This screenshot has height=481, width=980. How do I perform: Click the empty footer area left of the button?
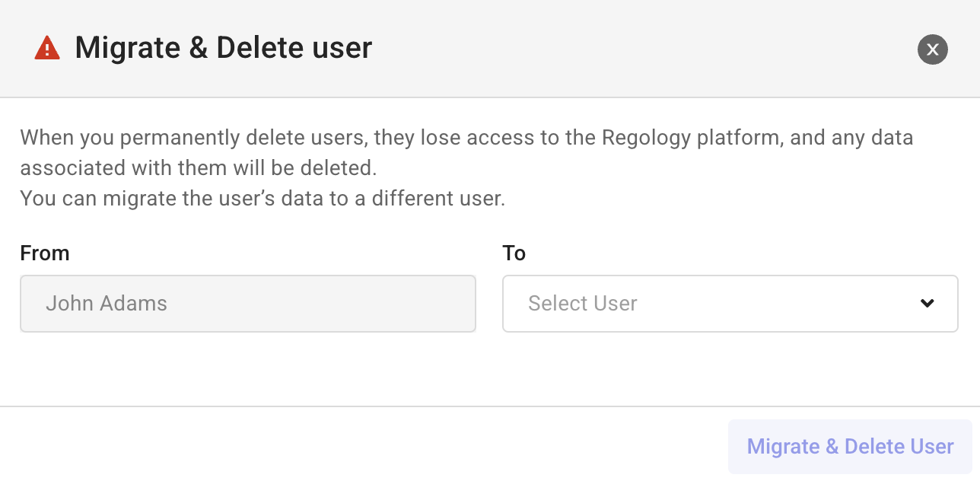coord(358,444)
